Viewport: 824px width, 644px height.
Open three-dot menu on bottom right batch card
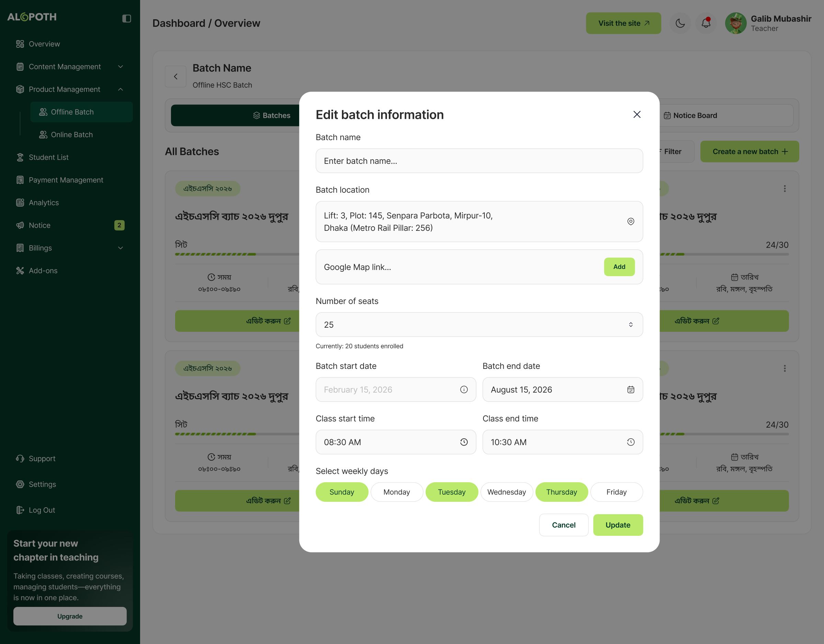(x=785, y=369)
